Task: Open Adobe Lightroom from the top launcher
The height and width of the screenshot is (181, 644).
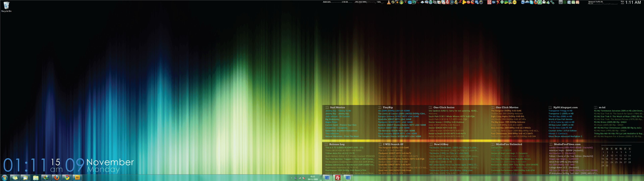Action: click(561, 3)
